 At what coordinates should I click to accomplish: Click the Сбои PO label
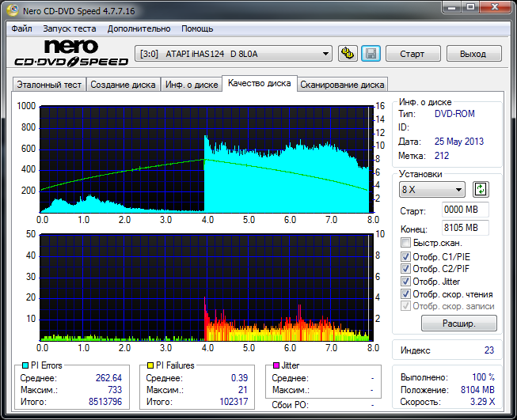pyautogui.click(x=290, y=405)
